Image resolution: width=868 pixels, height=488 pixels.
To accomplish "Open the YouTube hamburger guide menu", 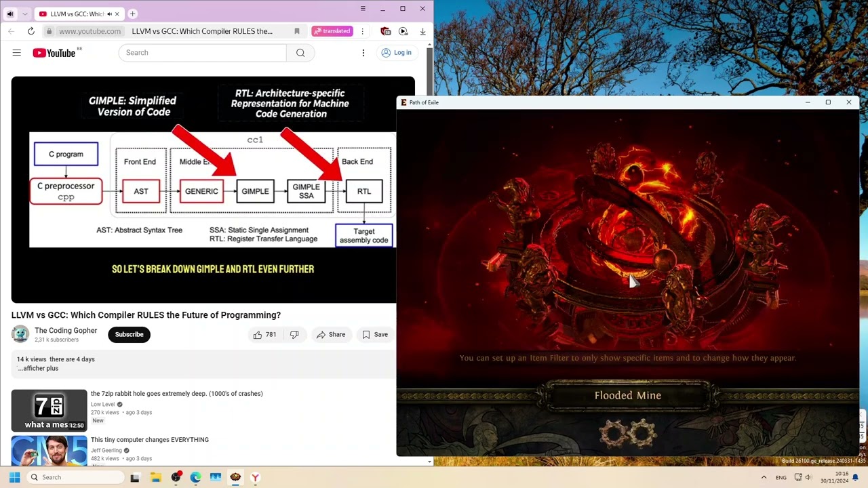I will pos(17,53).
